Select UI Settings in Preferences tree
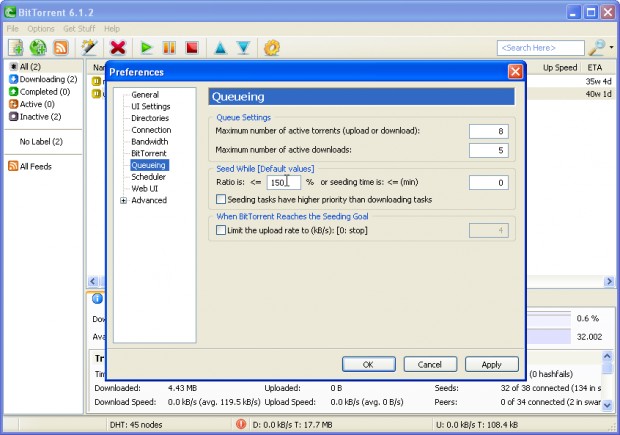This screenshot has height=435, width=620. (151, 106)
